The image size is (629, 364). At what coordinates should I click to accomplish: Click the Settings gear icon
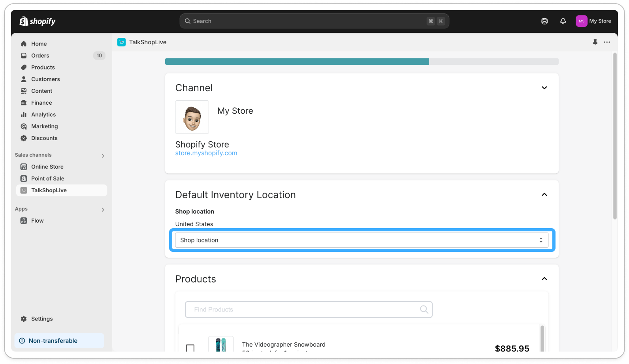click(24, 319)
